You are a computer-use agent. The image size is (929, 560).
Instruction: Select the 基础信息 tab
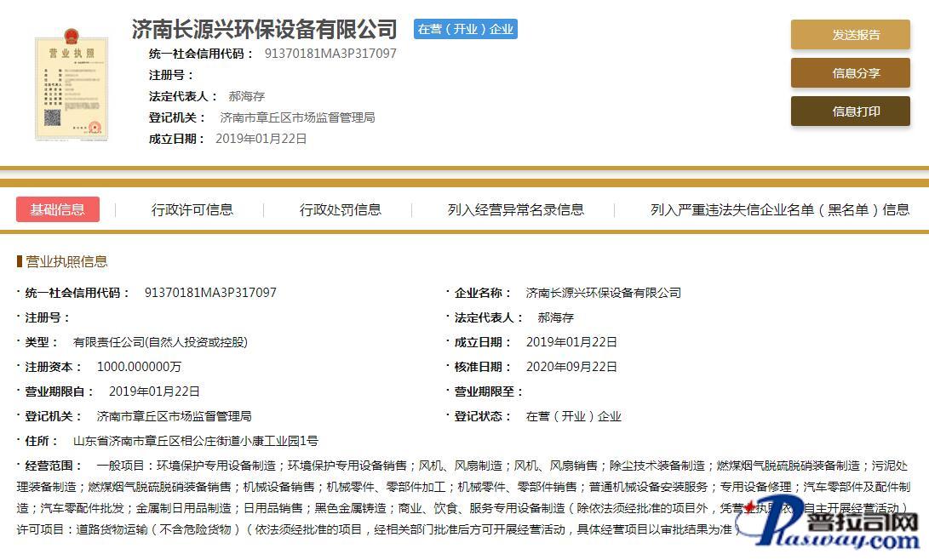click(58, 209)
